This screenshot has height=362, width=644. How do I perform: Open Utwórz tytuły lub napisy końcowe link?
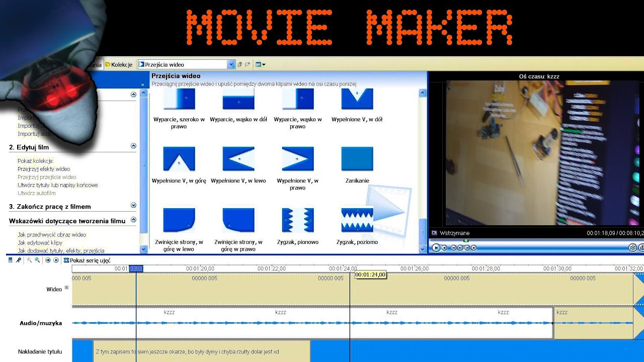tap(58, 185)
